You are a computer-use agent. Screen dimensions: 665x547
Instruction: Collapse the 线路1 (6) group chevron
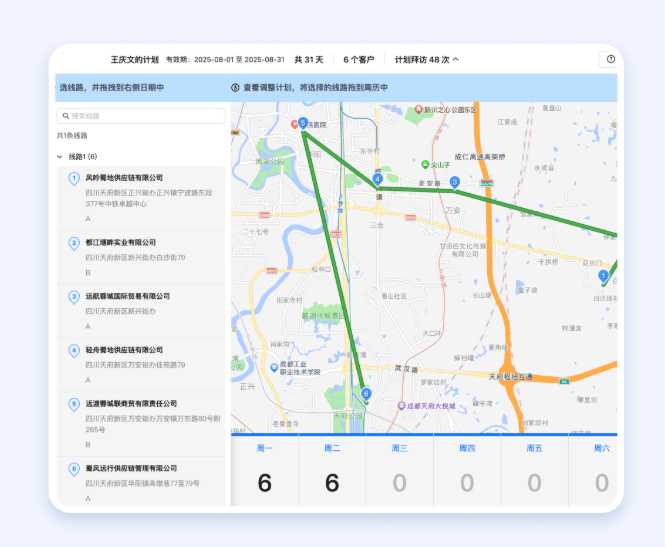click(x=60, y=157)
